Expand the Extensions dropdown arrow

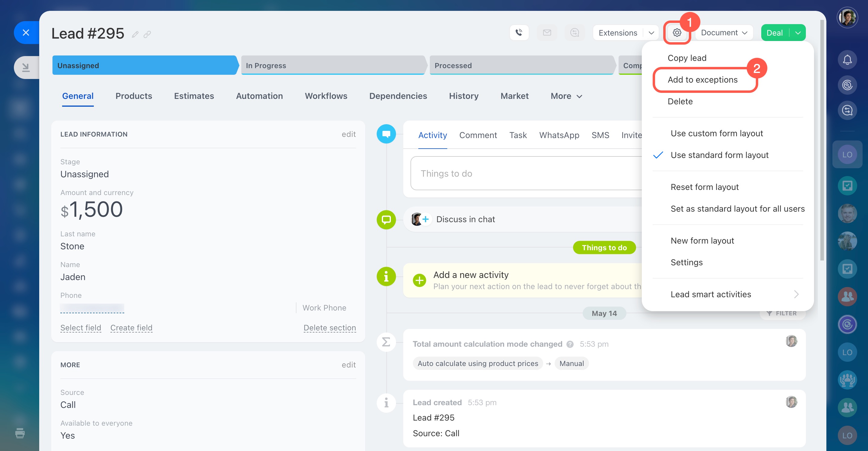click(x=651, y=33)
